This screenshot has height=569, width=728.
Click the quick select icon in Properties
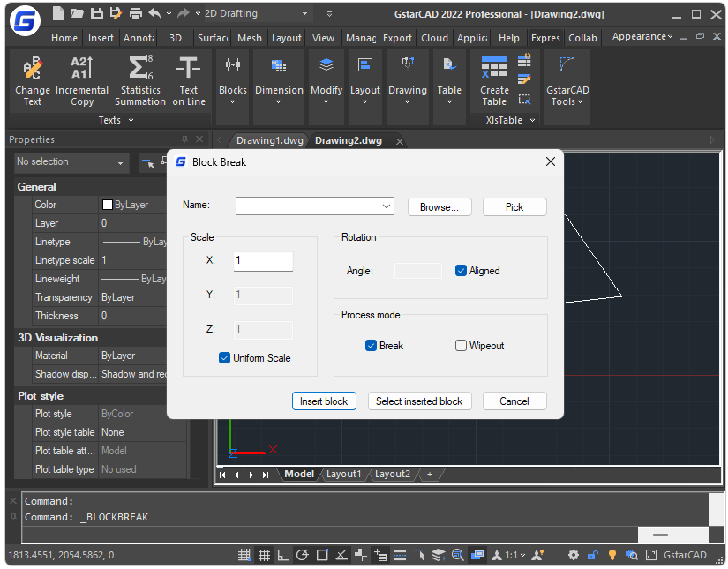(x=147, y=162)
